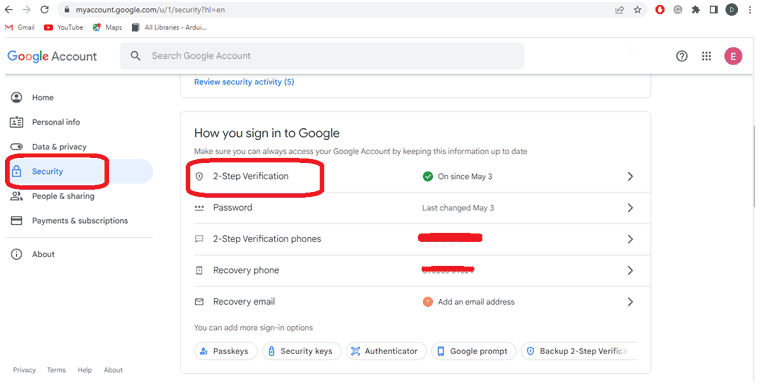Expand the Recovery phone row chevron

(630, 271)
